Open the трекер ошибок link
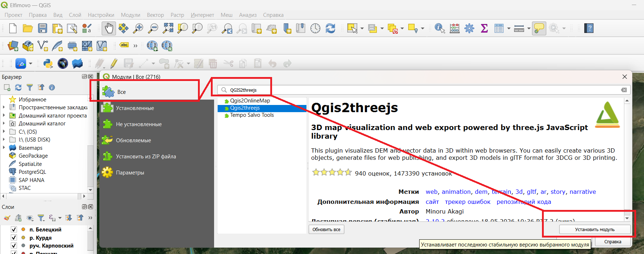Viewport: 644px width, 254px height. tap(468, 202)
